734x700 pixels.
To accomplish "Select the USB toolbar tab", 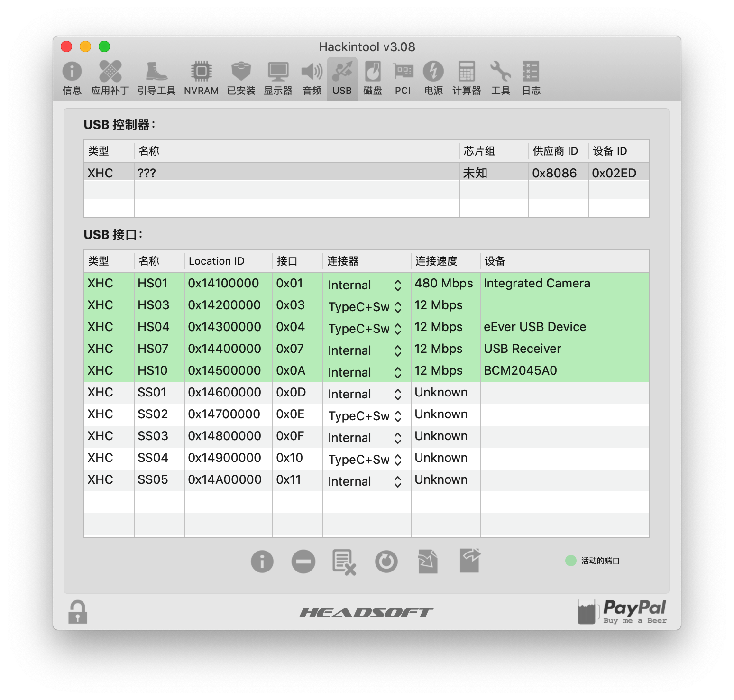I will 342,78.
